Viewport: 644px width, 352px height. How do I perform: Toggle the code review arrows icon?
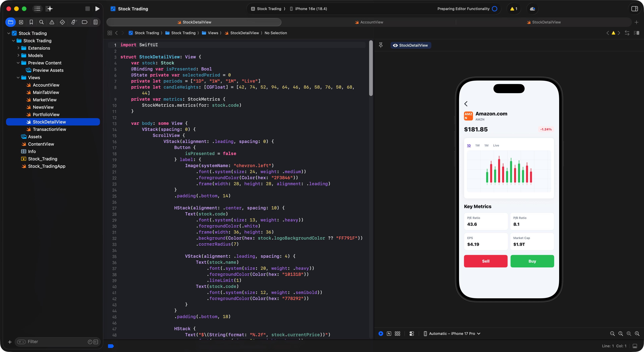[627, 33]
